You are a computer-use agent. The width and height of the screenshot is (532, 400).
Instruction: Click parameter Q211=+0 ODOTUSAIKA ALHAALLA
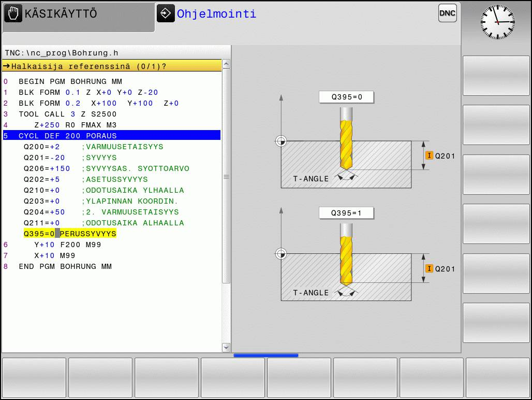(112, 223)
